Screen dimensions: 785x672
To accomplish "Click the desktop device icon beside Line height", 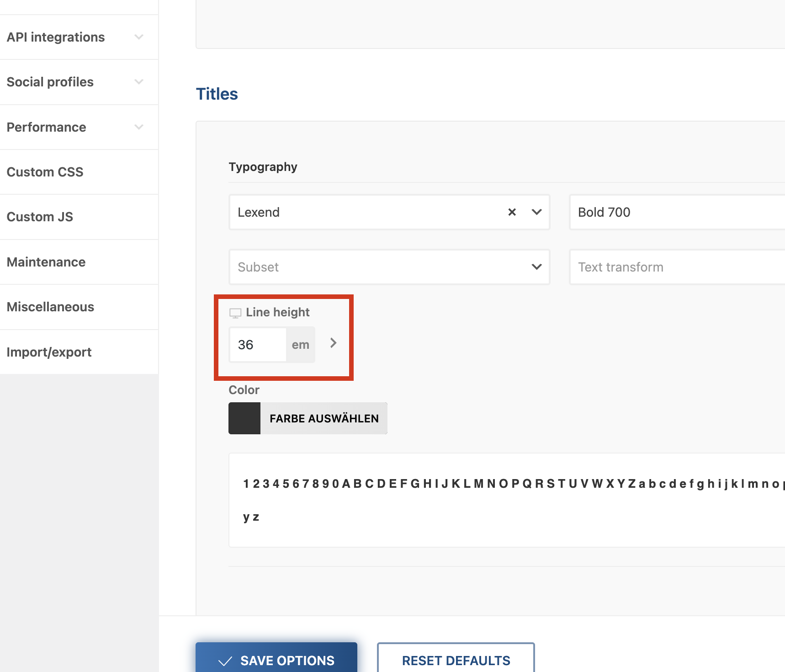I will pyautogui.click(x=235, y=313).
